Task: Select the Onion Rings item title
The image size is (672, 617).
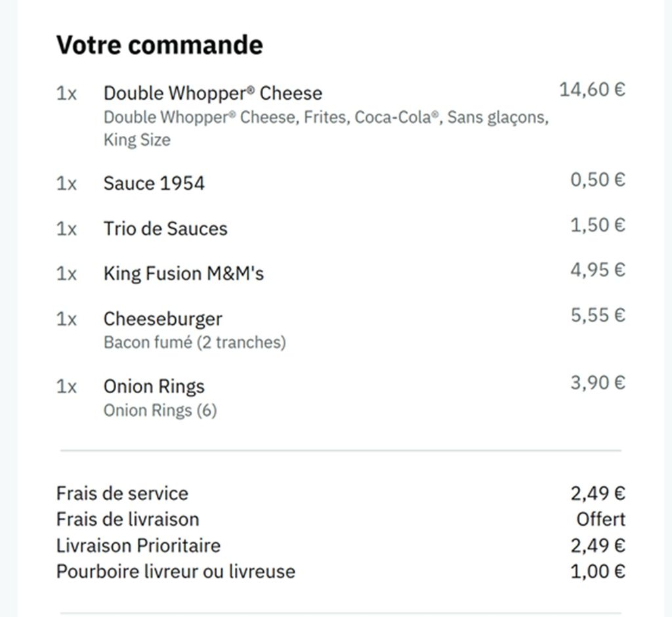Action: coord(154,387)
